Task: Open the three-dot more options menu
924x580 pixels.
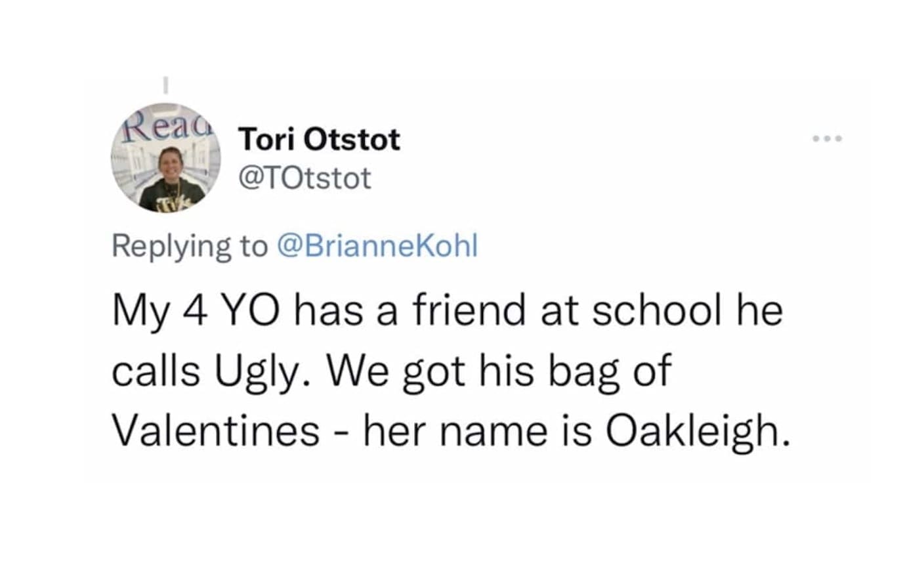Action: tap(826, 139)
